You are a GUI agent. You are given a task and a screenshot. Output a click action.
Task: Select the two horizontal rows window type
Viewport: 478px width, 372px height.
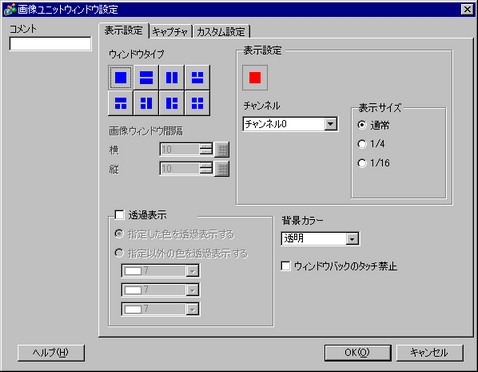(x=146, y=77)
